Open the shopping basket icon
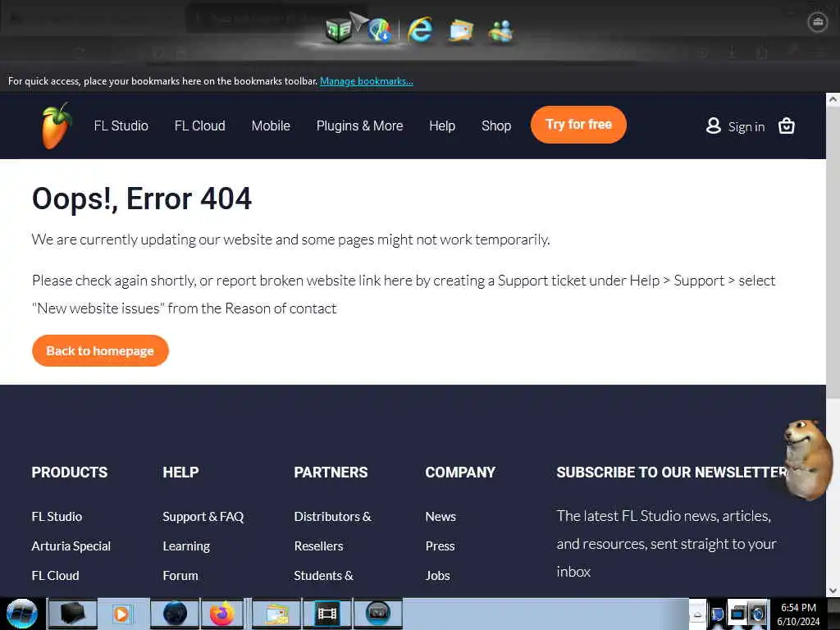 point(786,126)
